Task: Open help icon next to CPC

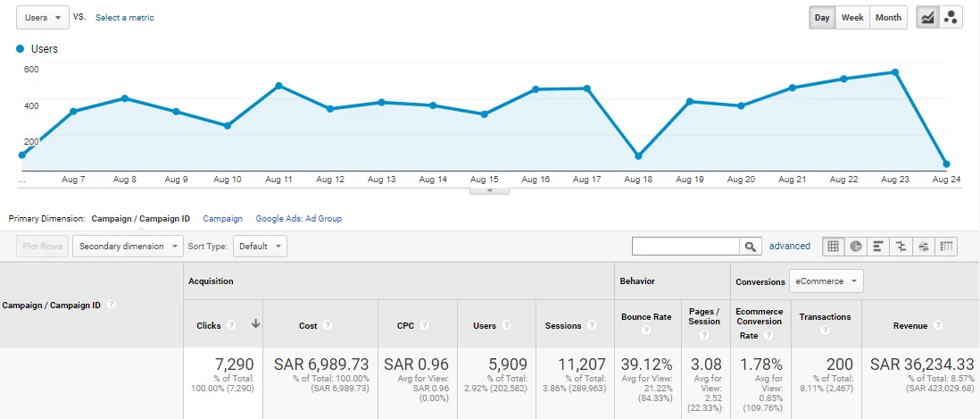Action: 424,325
